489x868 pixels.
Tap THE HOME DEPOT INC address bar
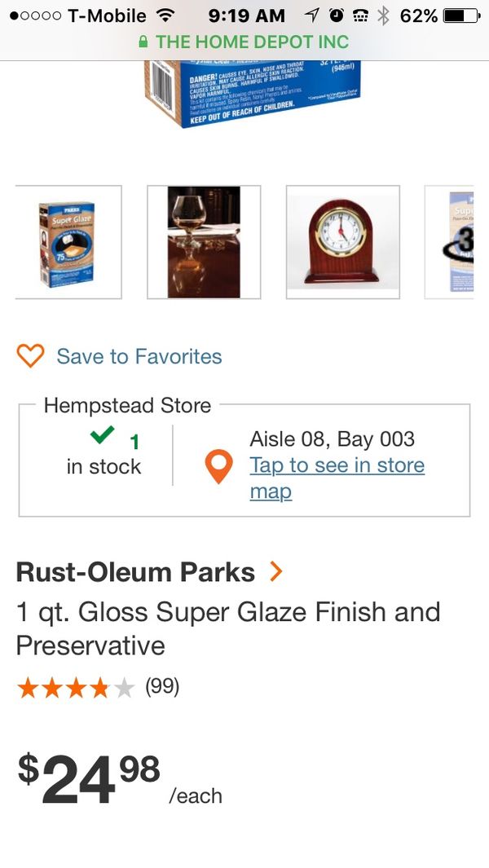click(244, 42)
